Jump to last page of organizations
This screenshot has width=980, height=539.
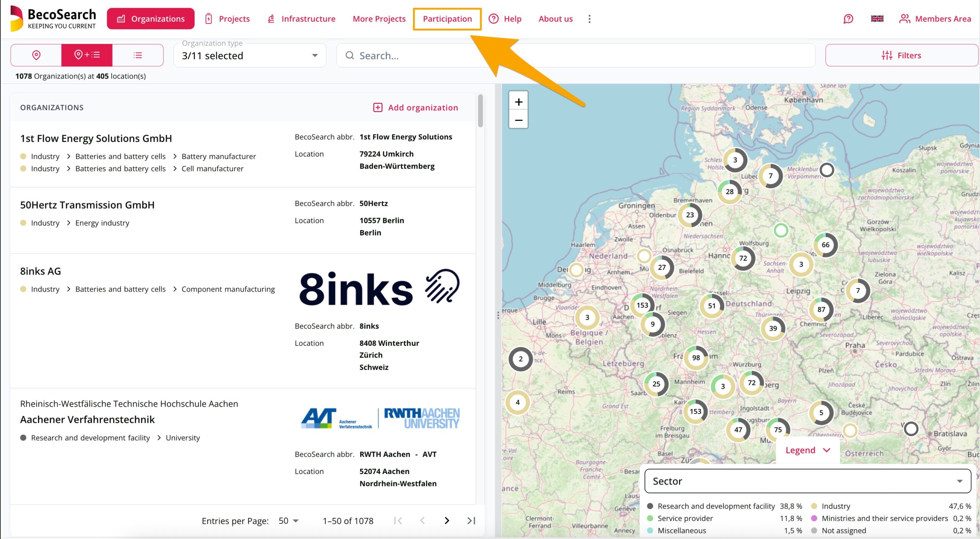pyautogui.click(x=471, y=521)
